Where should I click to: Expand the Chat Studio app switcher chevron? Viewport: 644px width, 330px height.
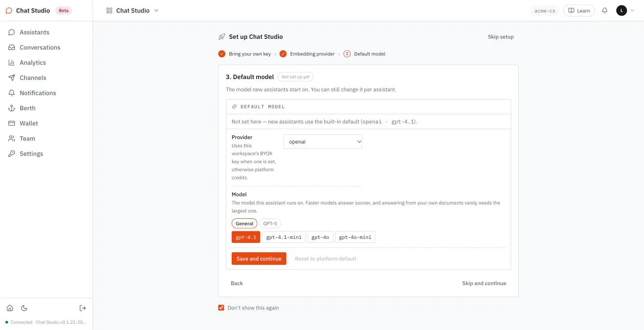click(156, 11)
